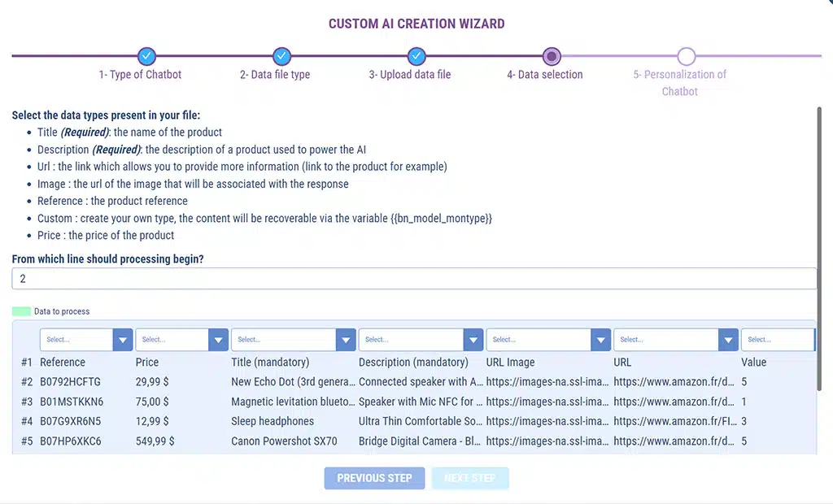The width and height of the screenshot is (833, 504).
Task: Open the dropdown above the URL column
Action: (675, 340)
